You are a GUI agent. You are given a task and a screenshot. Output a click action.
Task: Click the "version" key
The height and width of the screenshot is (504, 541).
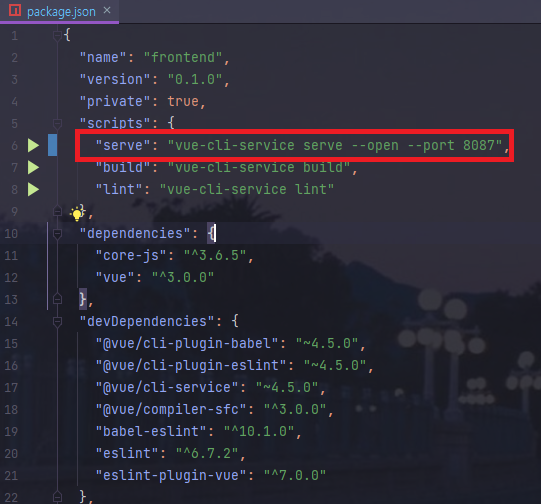(x=115, y=79)
